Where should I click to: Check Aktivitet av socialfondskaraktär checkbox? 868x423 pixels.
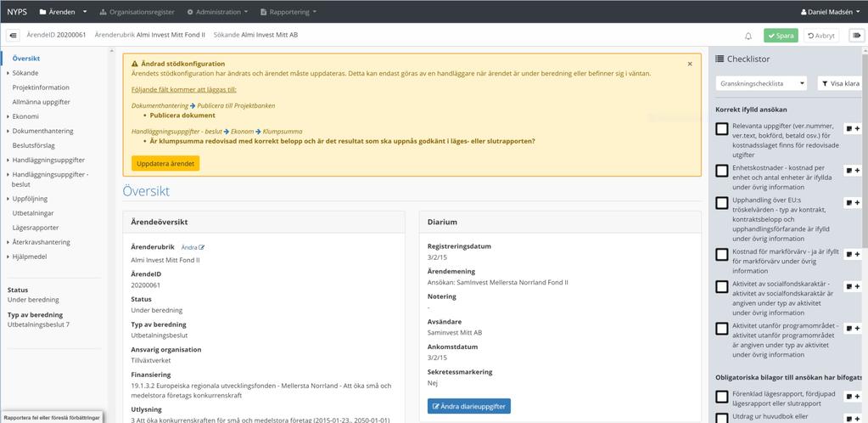(722, 286)
